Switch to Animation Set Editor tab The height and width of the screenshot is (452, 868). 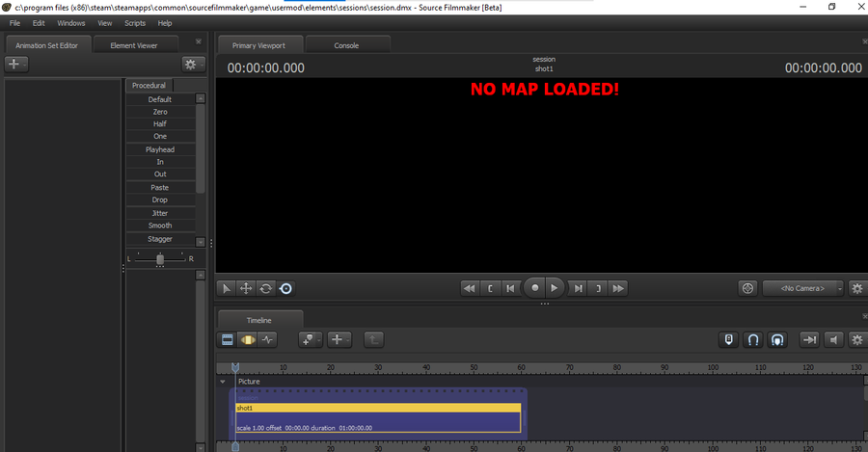tap(46, 45)
